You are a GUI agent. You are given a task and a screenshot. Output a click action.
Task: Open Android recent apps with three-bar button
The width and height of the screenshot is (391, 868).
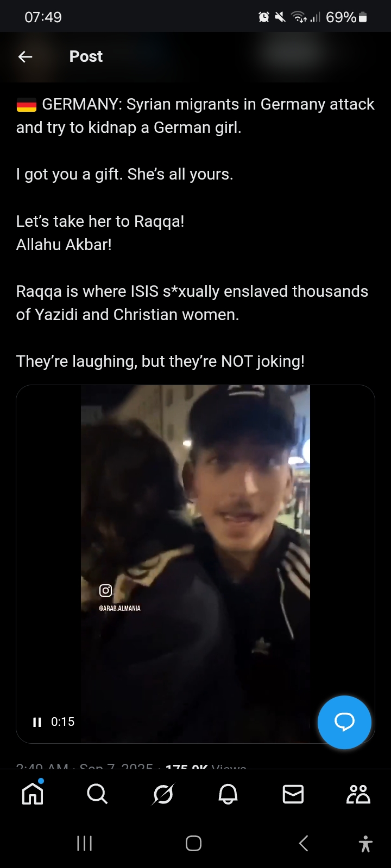(84, 843)
